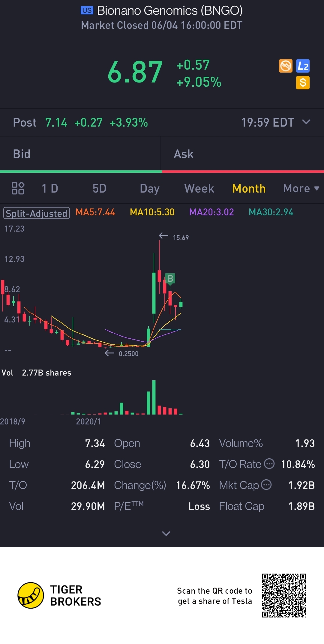Toggle the Split-Adjusted button
324x644 pixels.
pyautogui.click(x=37, y=213)
